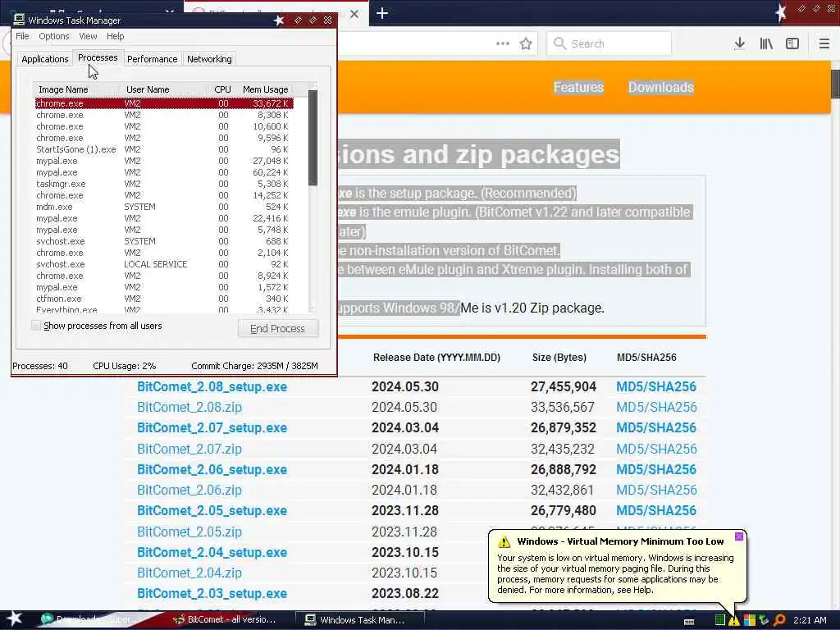
Task: Sort processes by CPU column
Action: [x=221, y=89]
